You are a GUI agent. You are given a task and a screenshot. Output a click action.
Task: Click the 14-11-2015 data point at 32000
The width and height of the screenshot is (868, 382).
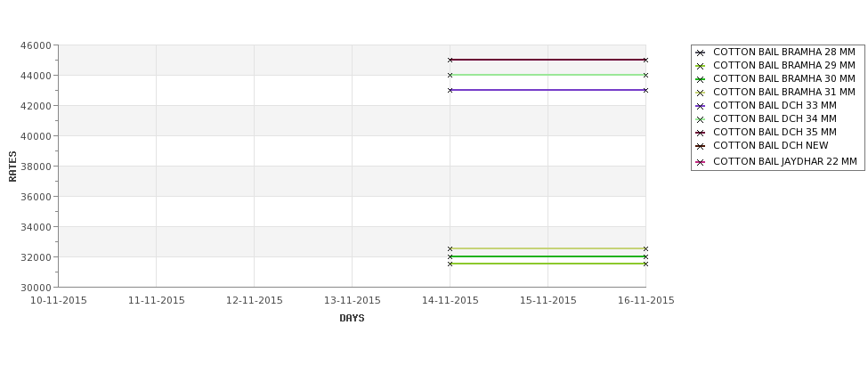pyautogui.click(x=450, y=256)
